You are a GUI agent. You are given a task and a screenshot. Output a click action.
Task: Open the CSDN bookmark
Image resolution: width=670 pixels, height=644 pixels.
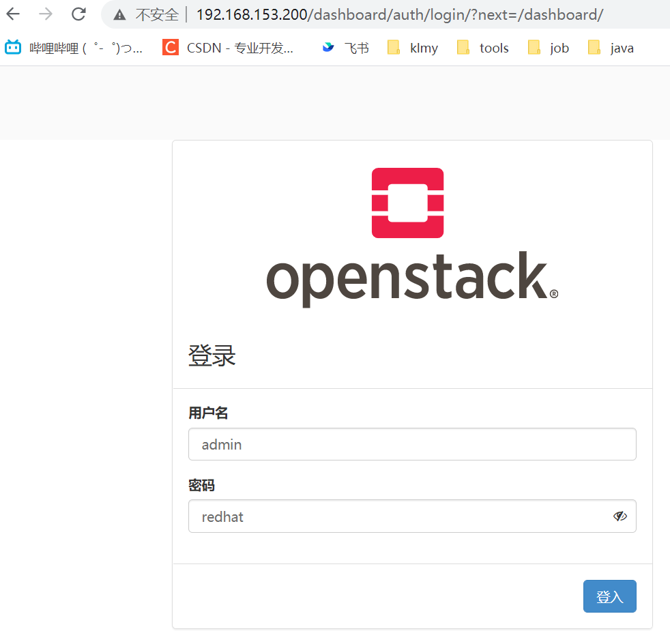tap(228, 48)
